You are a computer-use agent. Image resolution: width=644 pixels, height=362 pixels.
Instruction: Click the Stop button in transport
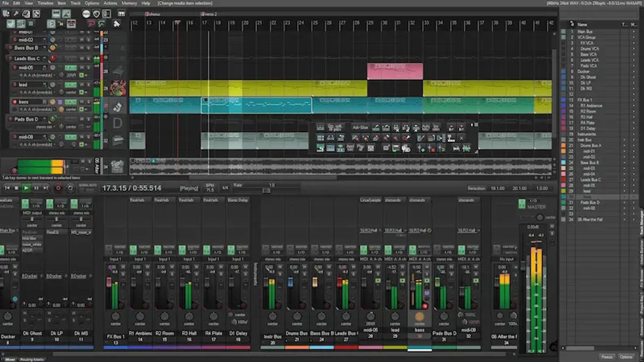coord(16,188)
